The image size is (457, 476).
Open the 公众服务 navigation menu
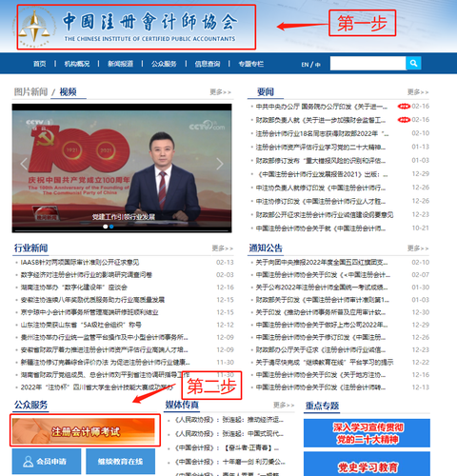(x=164, y=64)
